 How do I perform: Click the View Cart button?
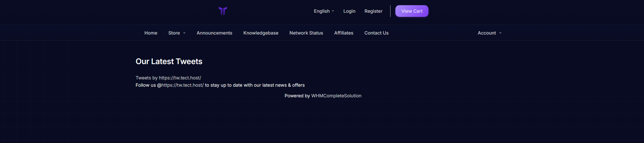click(412, 11)
